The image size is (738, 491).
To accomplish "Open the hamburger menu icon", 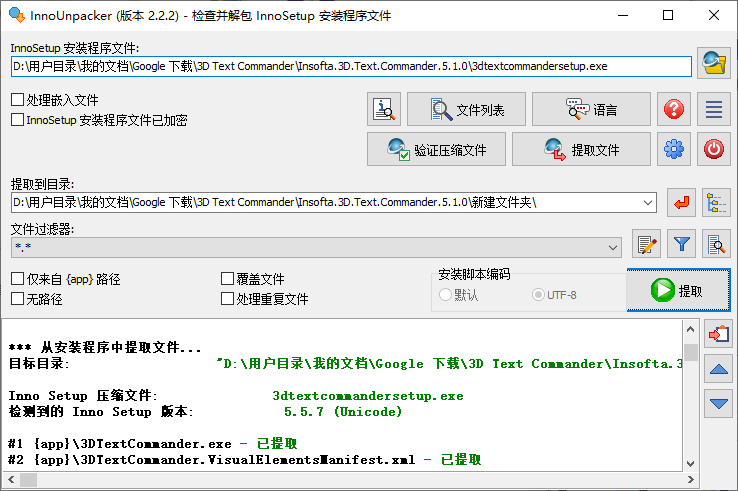I will [x=714, y=109].
